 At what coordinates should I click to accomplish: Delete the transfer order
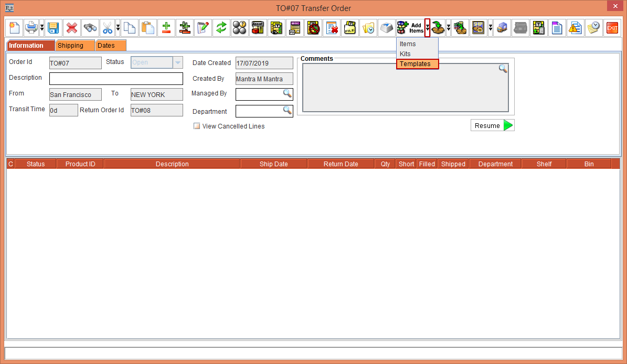click(71, 28)
